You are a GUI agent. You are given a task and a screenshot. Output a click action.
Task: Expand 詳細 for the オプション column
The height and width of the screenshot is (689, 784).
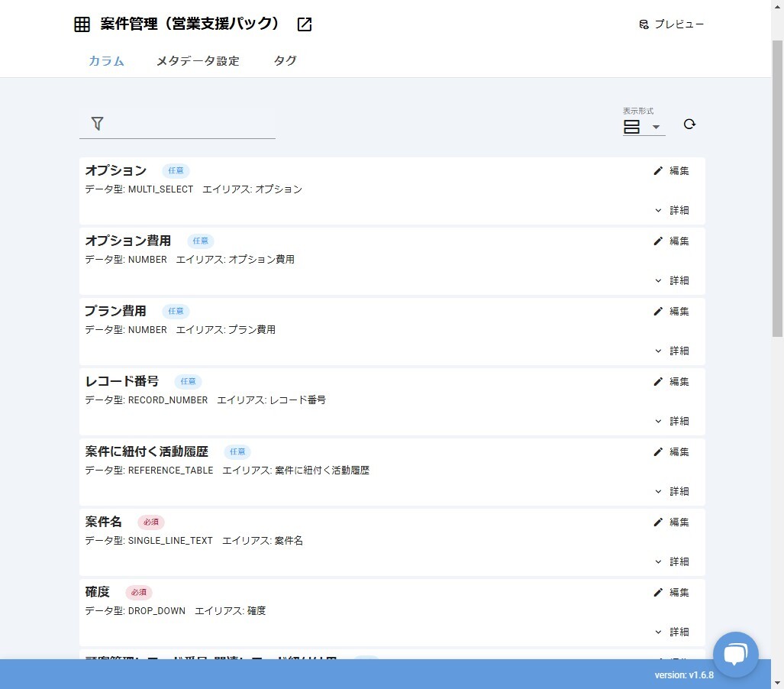(x=672, y=211)
